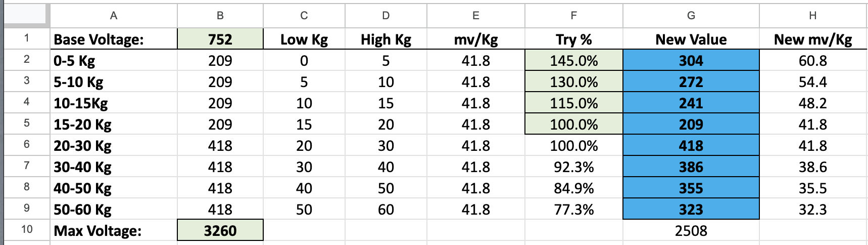The width and height of the screenshot is (868, 245).
Task: Click column H header
Action: [x=812, y=16]
